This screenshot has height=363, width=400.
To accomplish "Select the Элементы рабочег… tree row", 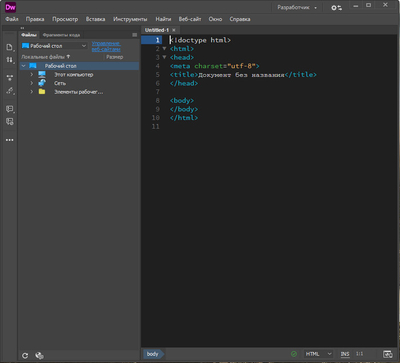I will click(x=79, y=92).
